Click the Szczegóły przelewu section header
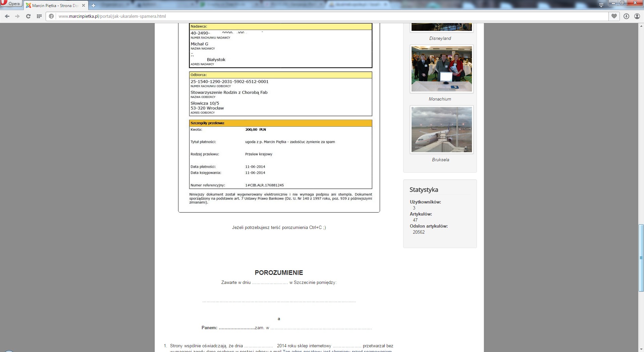The height and width of the screenshot is (352, 644). 280,123
